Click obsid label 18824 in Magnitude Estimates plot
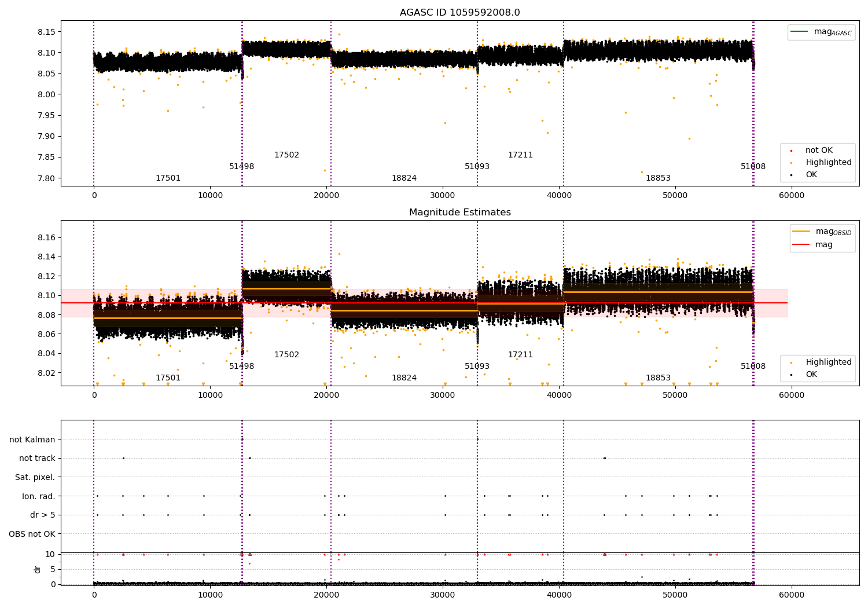This screenshot has height=608, width=868. coord(404,378)
